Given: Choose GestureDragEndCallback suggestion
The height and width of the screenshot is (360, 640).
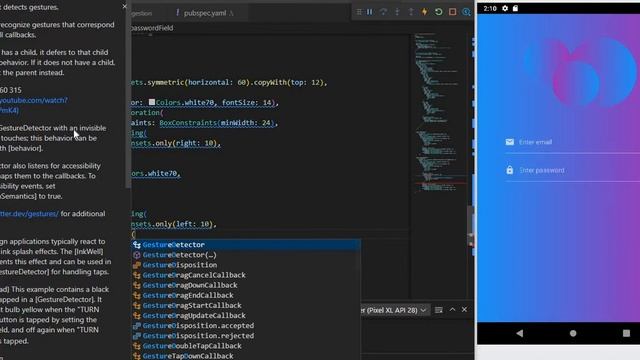Looking at the screenshot, I should (246, 295).
